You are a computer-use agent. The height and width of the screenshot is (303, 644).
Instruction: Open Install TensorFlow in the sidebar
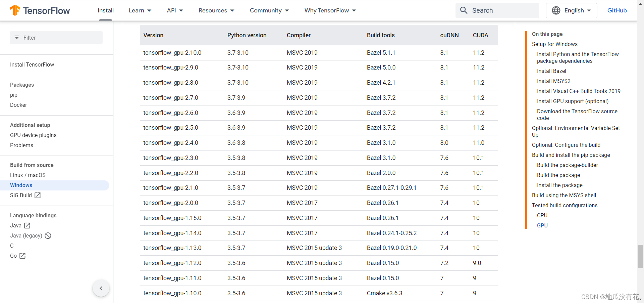pos(32,64)
